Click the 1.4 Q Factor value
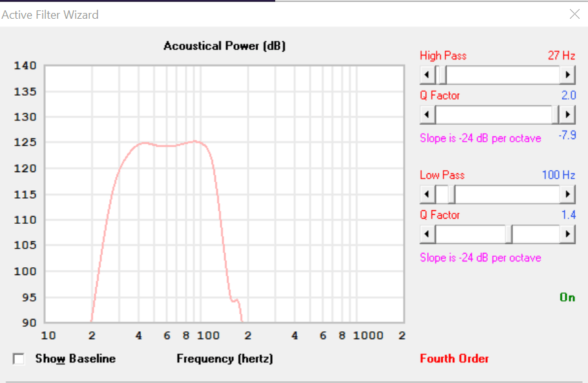The width and height of the screenshot is (588, 383). click(x=569, y=215)
